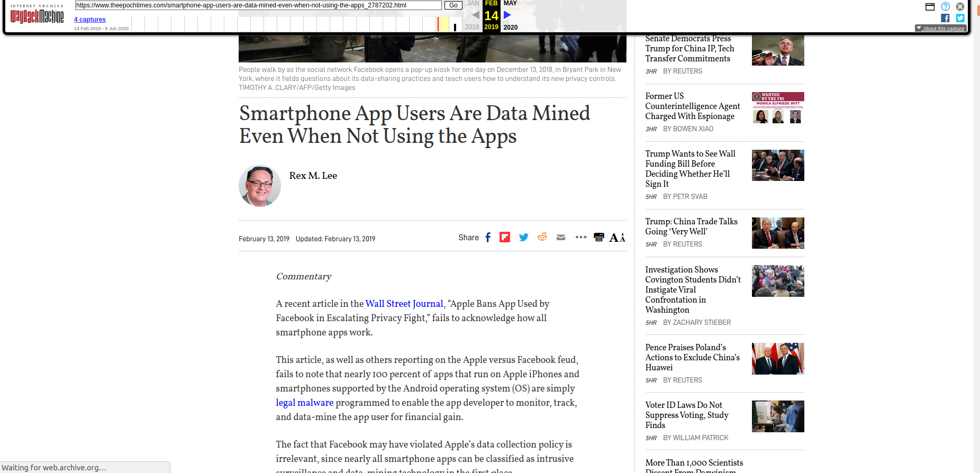The image size is (980, 473).
Task: Select year 2020 in Wayback timeline
Action: (510, 28)
